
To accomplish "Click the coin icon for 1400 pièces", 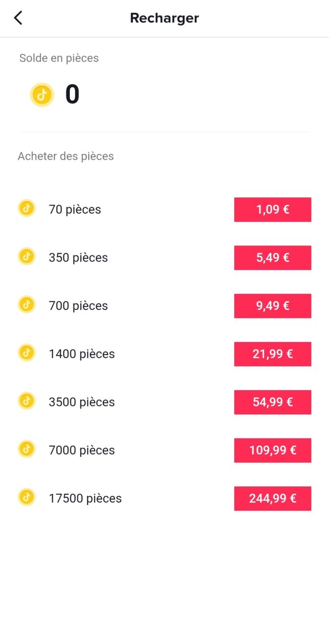I will (x=27, y=352).
